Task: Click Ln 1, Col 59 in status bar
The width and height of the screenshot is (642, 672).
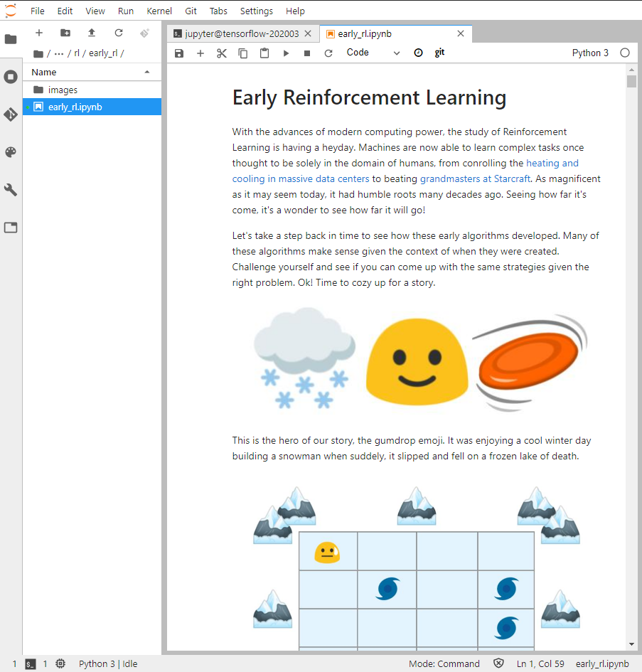Action: (x=540, y=664)
